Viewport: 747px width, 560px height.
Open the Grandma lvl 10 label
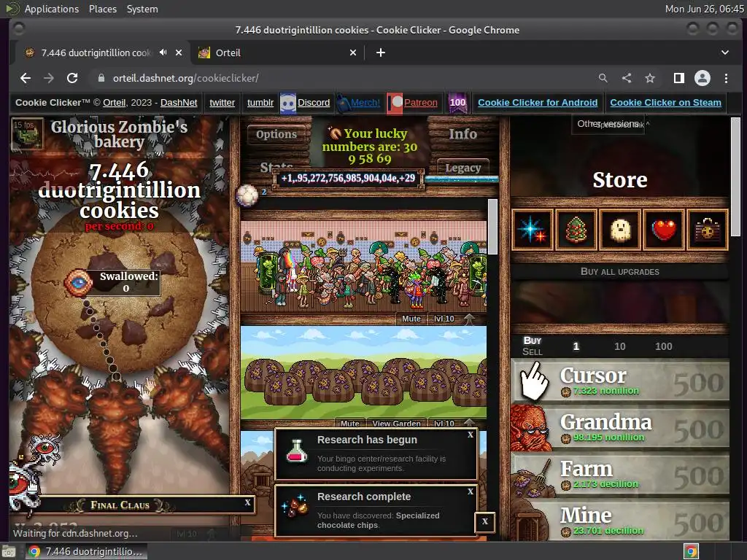(x=444, y=319)
